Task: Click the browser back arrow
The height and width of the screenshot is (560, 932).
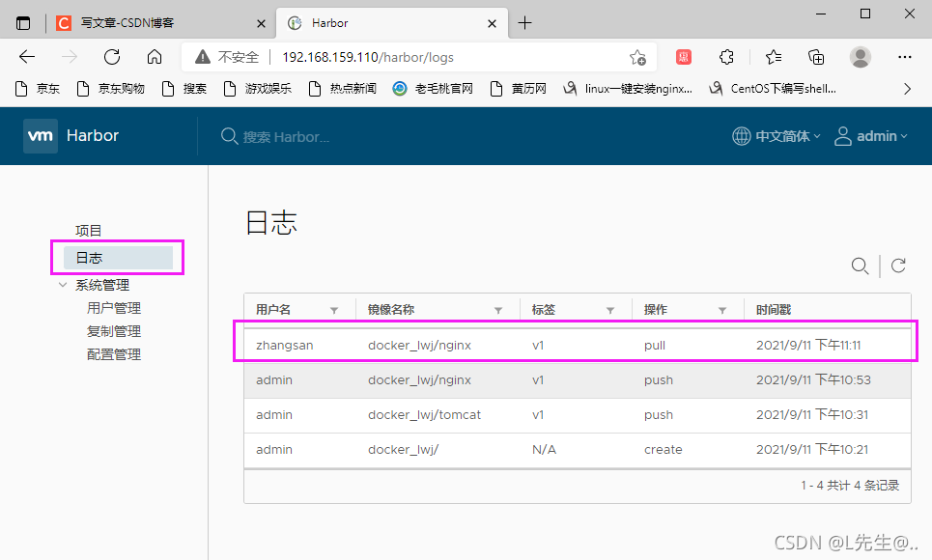Action: (27, 57)
